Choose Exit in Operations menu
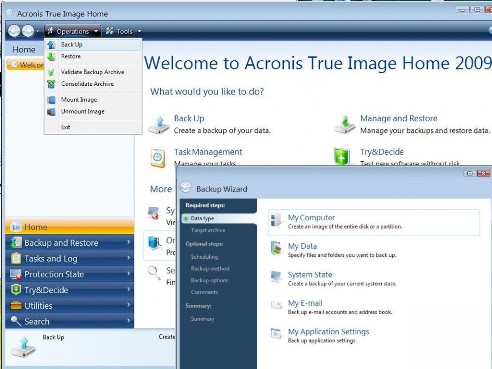Image resolution: width=492 pixels, height=369 pixels. coord(93,127)
